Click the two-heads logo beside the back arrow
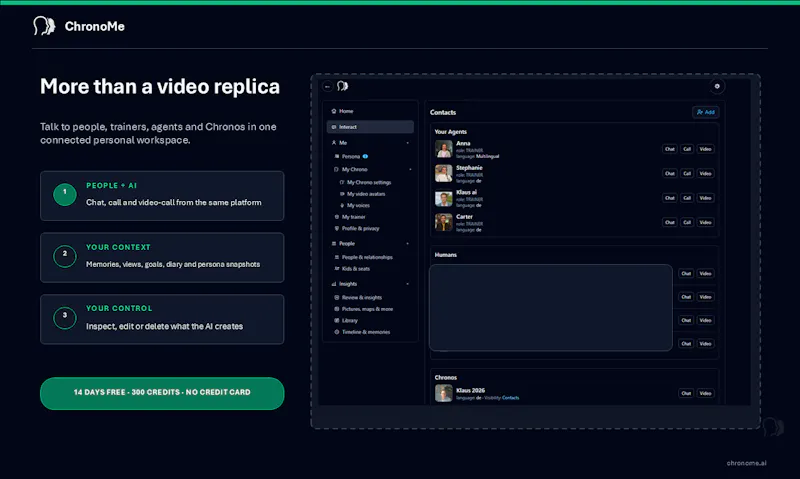The image size is (800, 479). [343, 86]
